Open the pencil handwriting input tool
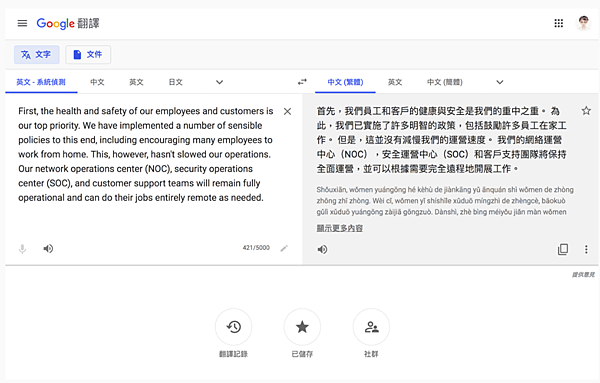This screenshot has height=383, width=600. [x=284, y=248]
